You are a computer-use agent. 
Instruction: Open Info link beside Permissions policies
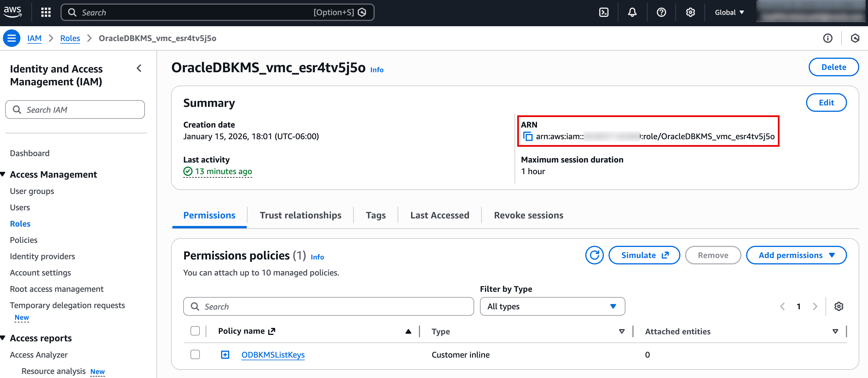317,257
